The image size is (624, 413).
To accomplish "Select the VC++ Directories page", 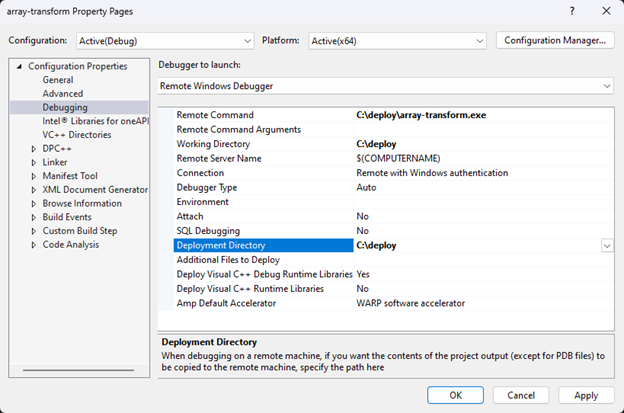I will [76, 135].
